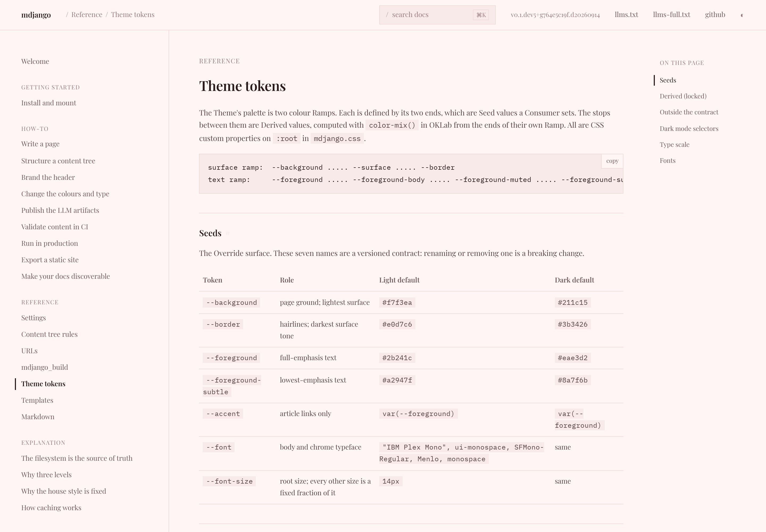Click the ⌘K shortcut badge in search box
Screen dimensions: 766x532
[481, 15]
